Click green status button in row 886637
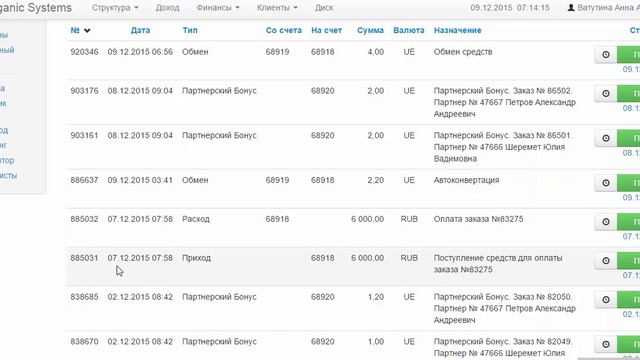The image size is (640, 360). (629, 183)
